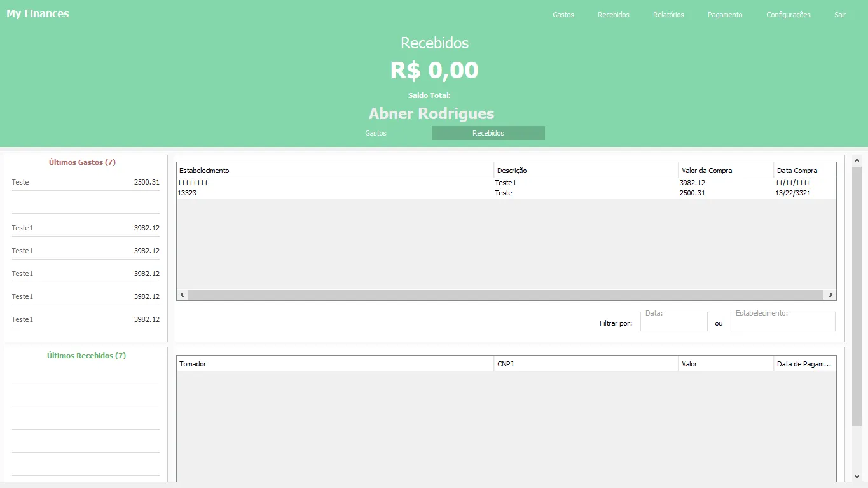Image resolution: width=868 pixels, height=488 pixels.
Task: Click the Data Compra column header
Action: click(x=804, y=171)
